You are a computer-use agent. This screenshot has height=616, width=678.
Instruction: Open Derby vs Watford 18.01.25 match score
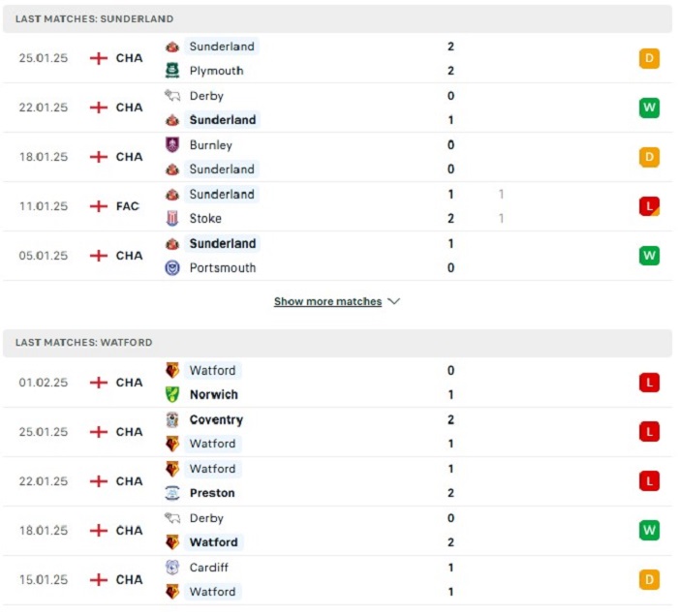(x=450, y=530)
